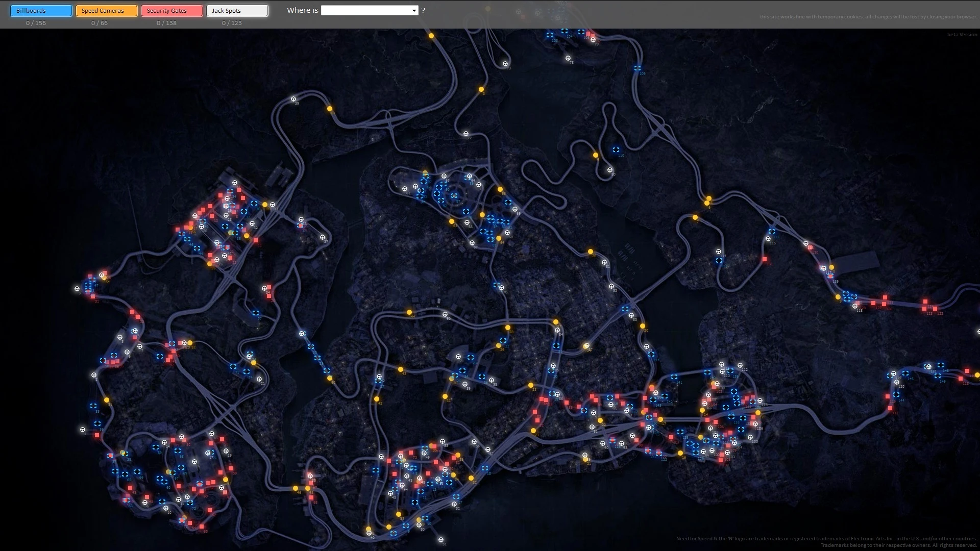This screenshot has width=980, height=551.
Task: Click the beta Version label
Action: click(x=963, y=35)
